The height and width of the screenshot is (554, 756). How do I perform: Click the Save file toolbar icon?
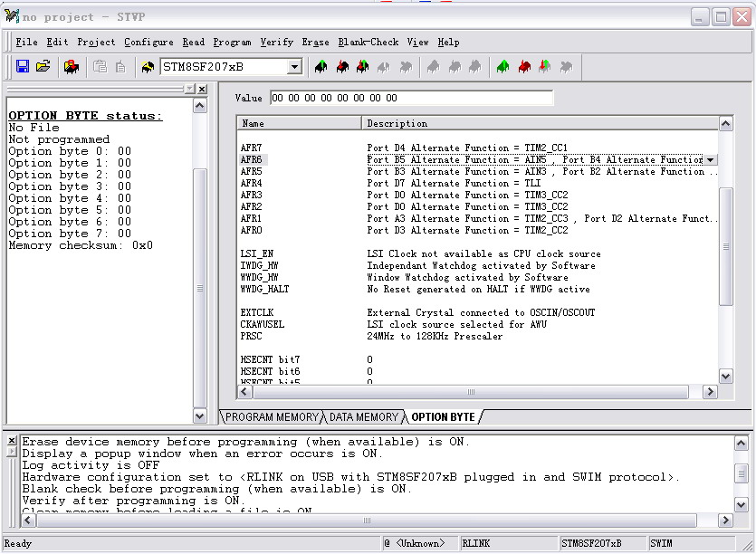point(23,67)
